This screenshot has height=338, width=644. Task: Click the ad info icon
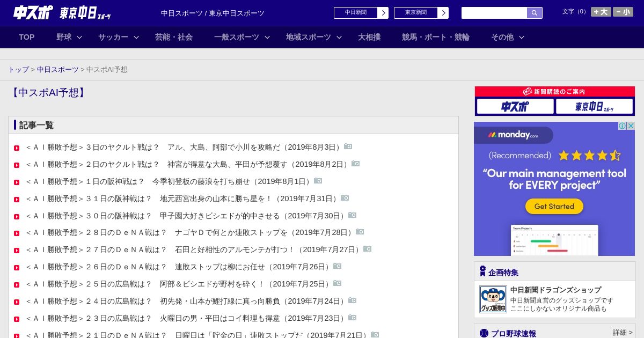[623, 126]
